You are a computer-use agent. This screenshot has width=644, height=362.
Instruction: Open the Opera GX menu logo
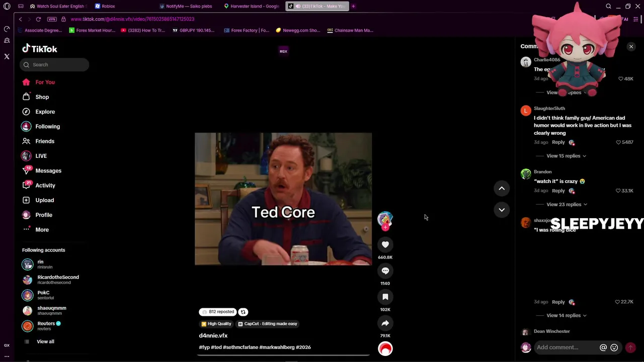tap(7, 7)
